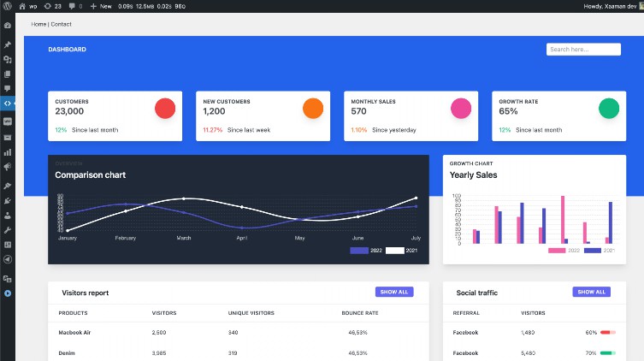Open the Contact menu link
644x361 pixels.
61,24
